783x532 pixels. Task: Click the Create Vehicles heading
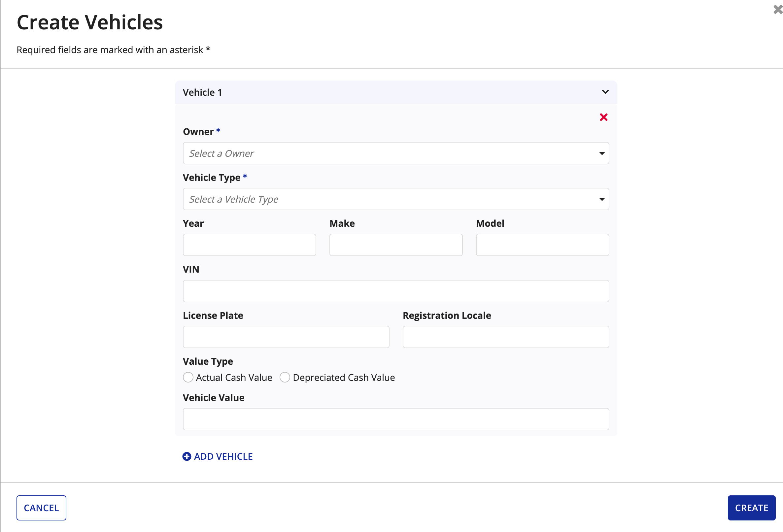89,22
